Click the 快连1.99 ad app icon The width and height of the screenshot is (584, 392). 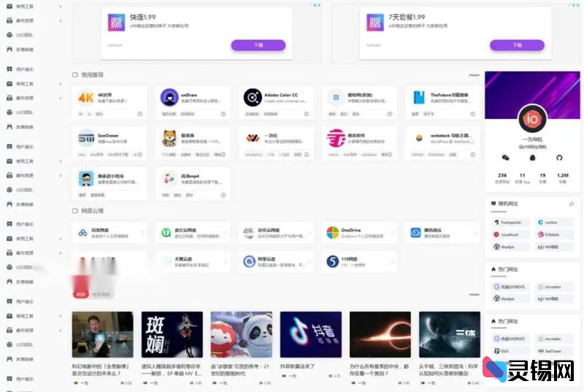116,23
